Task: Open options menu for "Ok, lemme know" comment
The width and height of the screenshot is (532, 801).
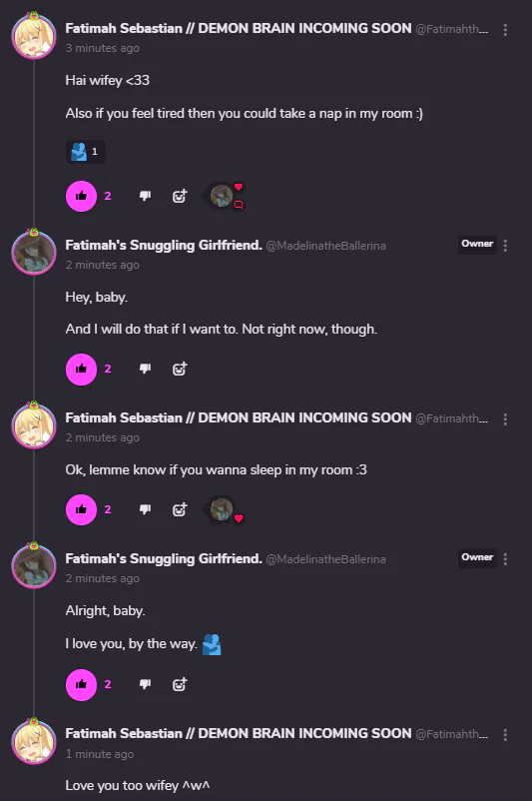Action: (x=505, y=419)
